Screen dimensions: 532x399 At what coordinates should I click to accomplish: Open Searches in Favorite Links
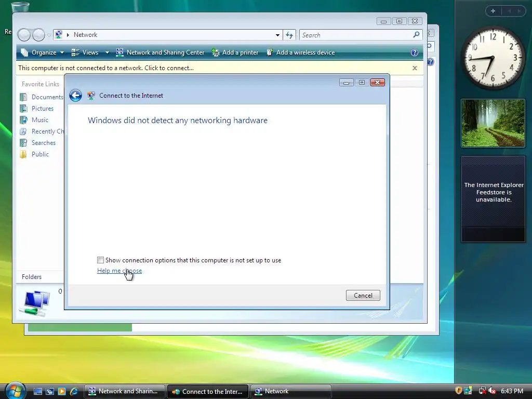click(38, 143)
